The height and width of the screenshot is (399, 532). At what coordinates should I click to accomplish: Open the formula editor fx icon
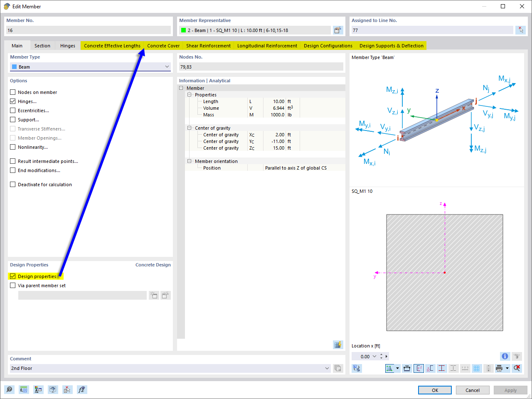(x=82, y=389)
